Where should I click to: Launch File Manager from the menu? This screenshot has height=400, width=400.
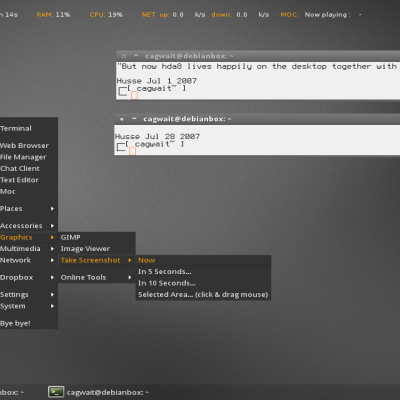29,157
